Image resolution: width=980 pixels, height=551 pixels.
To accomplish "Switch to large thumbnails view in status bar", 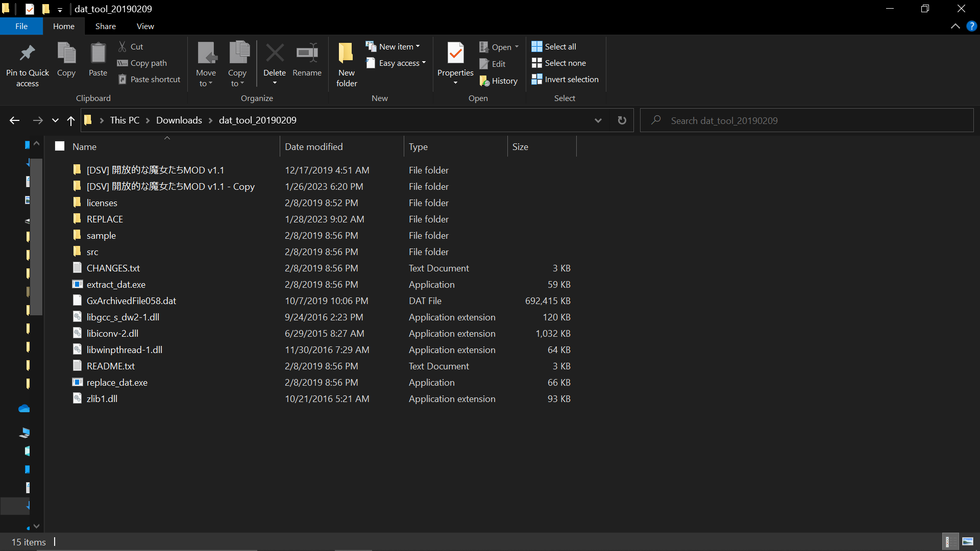I will click(x=968, y=541).
